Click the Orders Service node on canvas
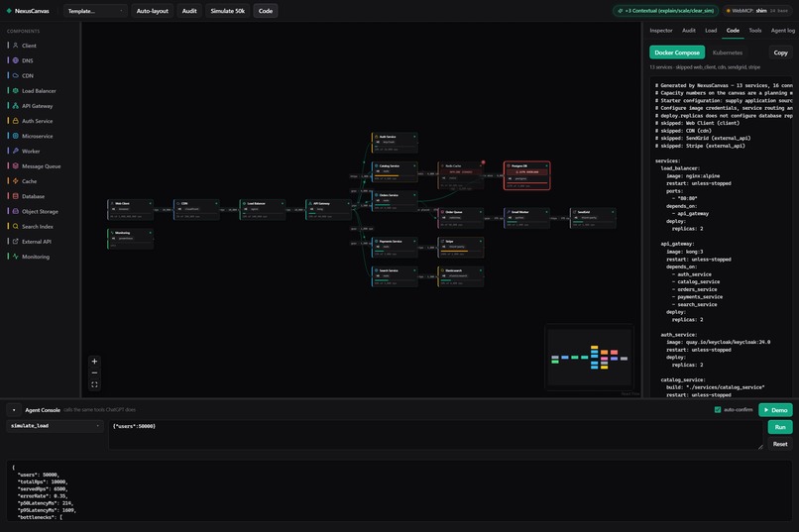This screenshot has width=799, height=532. pyautogui.click(x=395, y=201)
